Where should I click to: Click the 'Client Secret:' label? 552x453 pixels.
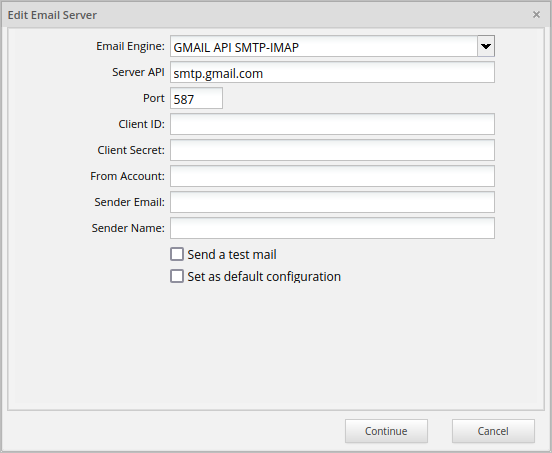[x=131, y=150]
